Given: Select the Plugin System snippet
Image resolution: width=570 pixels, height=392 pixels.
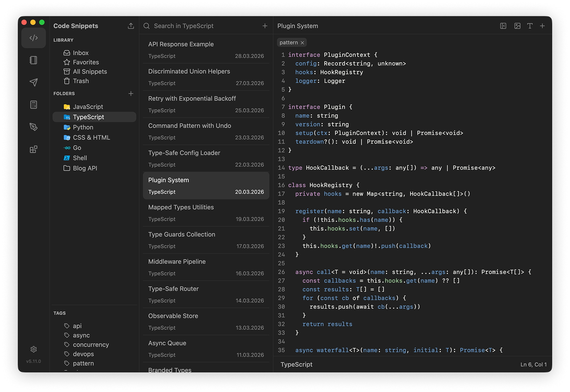Looking at the screenshot, I should pyautogui.click(x=206, y=186).
